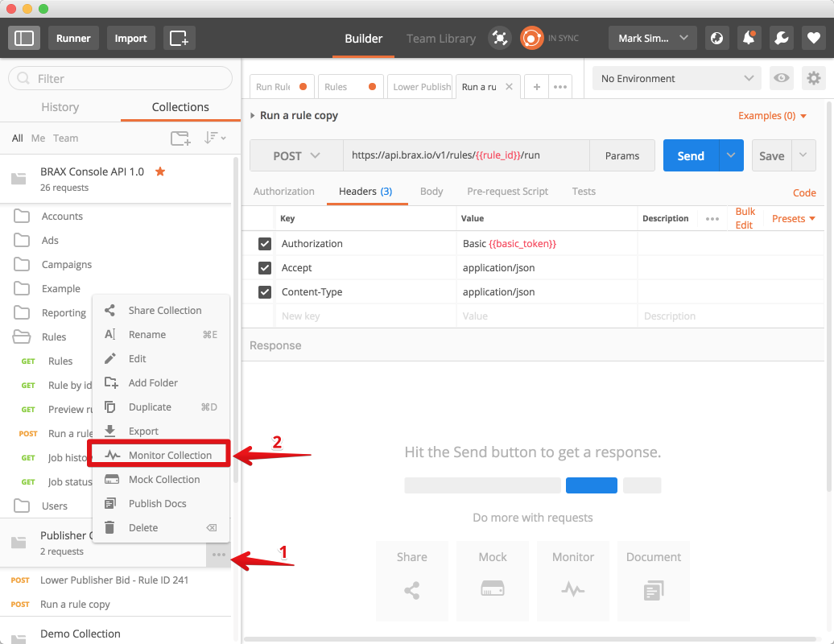Open the browse/globe icon
834x644 pixels.
716,39
